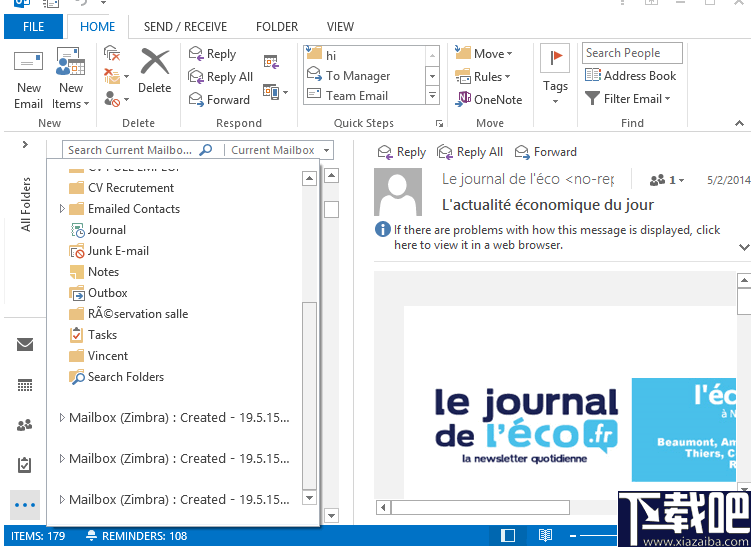The image size is (753, 547).
Task: Open the Notes folder
Action: pyautogui.click(x=94, y=272)
